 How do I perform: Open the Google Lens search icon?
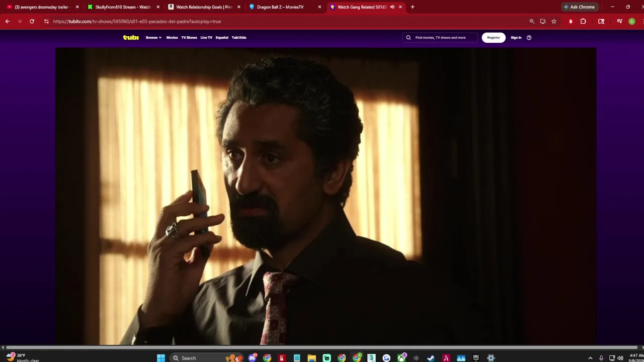pyautogui.click(x=601, y=21)
